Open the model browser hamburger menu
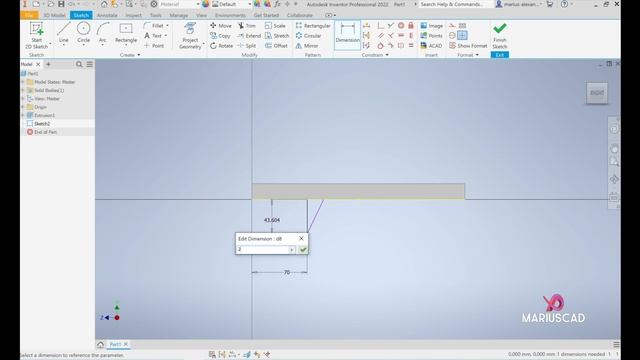This screenshot has height=360, width=640. point(89,64)
